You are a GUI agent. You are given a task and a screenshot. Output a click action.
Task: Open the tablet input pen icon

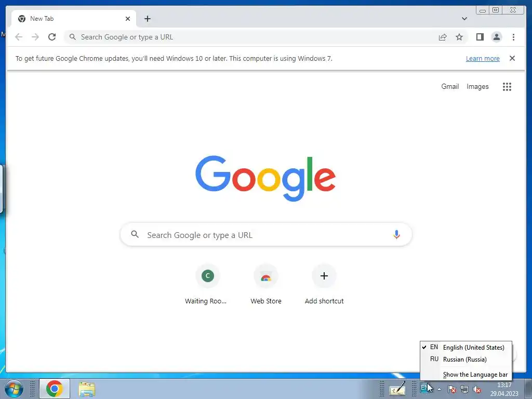397,389
